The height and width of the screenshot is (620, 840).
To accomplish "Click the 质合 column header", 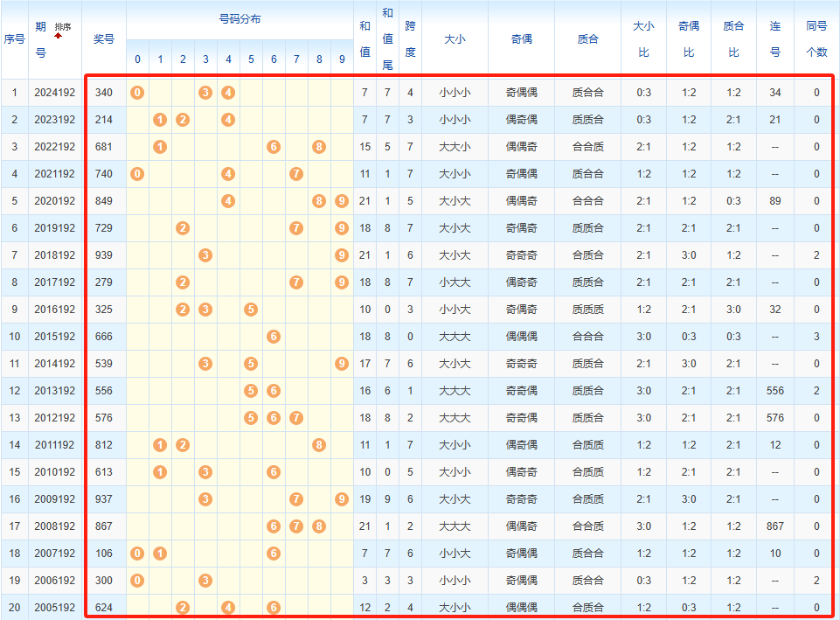I will 588,39.
